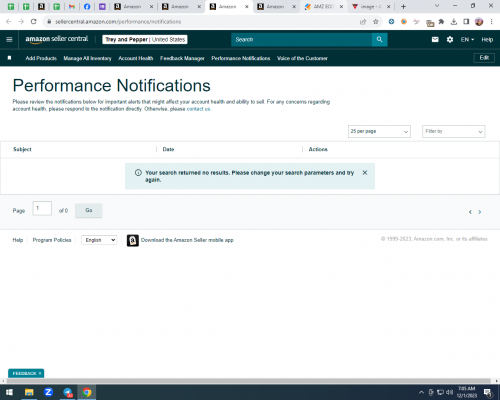Click the Subject column header
The height and width of the screenshot is (400, 500).
click(22, 149)
